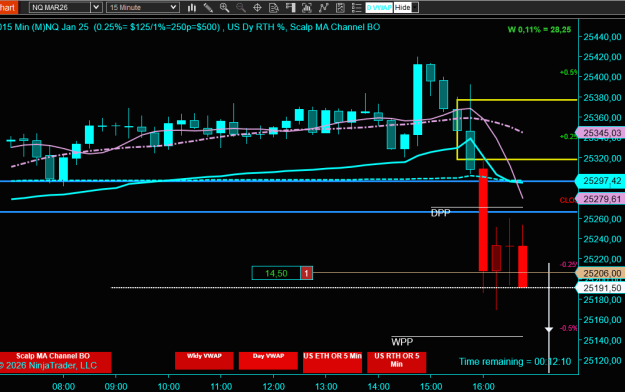This screenshot has height=392, width=625.
Task: Toggle the US ETH OR 5 Min button
Action: 332,362
